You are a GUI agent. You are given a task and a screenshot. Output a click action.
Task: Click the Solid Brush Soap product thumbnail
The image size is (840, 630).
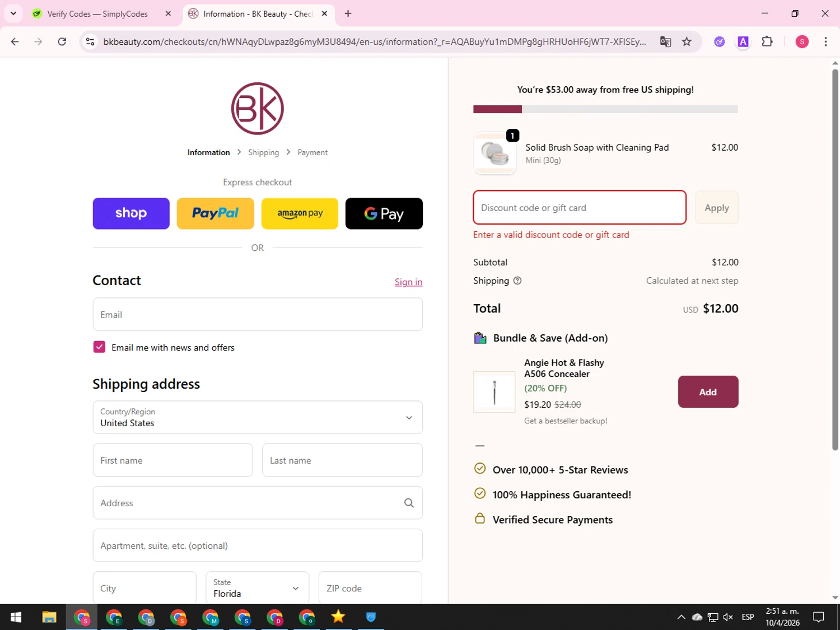(494, 153)
